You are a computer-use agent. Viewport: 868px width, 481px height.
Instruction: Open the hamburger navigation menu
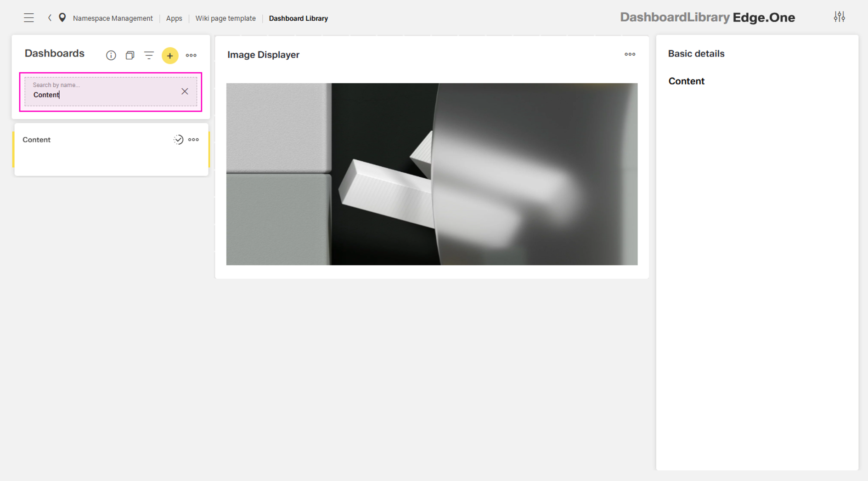coord(29,18)
